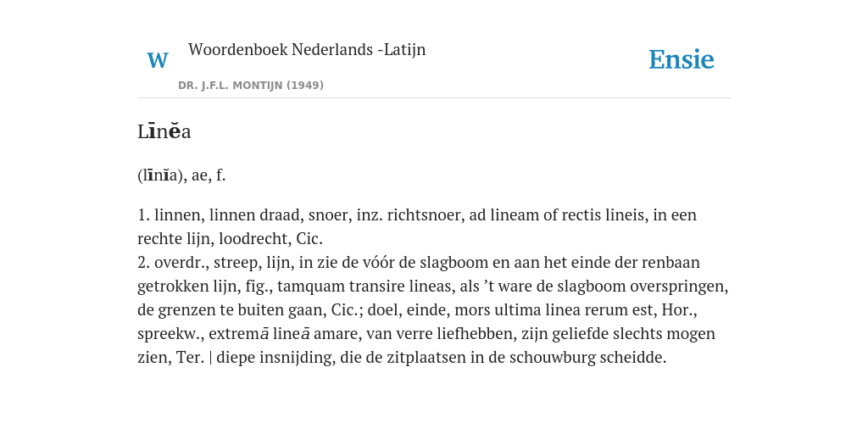Click the abbreviation Hor. citation

[679, 310]
